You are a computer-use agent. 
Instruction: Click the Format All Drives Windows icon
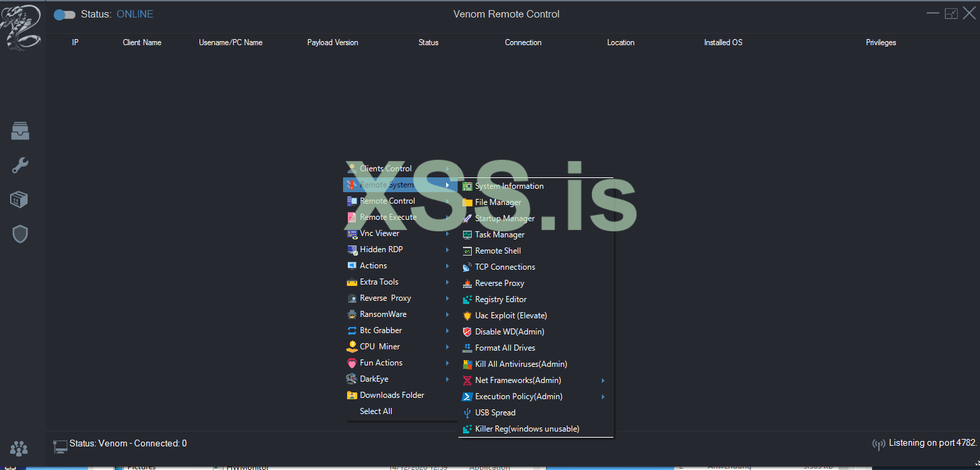(x=468, y=348)
